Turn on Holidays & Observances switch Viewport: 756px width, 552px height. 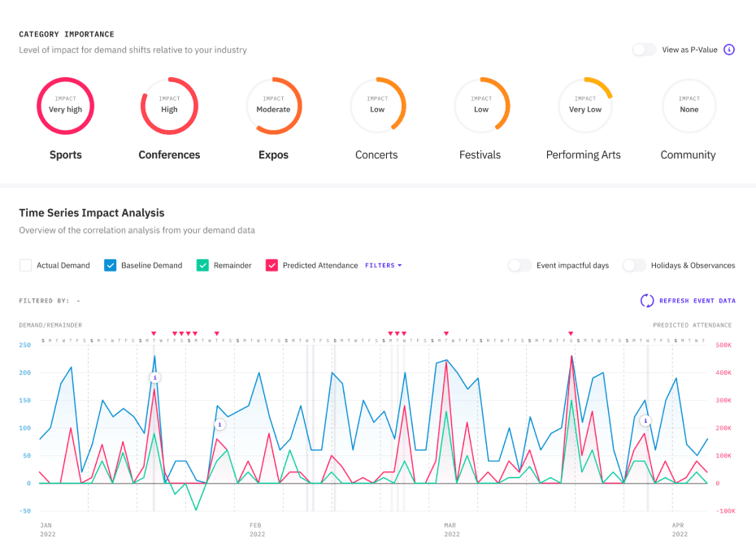(634, 265)
